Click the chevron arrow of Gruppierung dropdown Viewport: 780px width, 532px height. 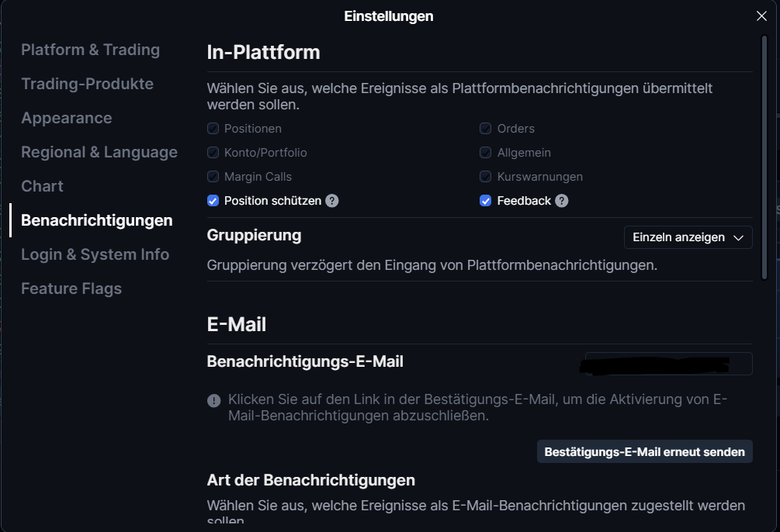click(x=739, y=238)
